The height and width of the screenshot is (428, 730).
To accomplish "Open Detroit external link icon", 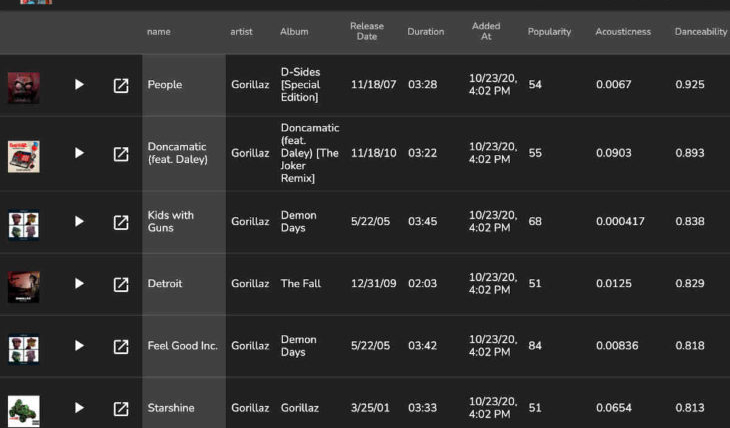I will [x=121, y=284].
